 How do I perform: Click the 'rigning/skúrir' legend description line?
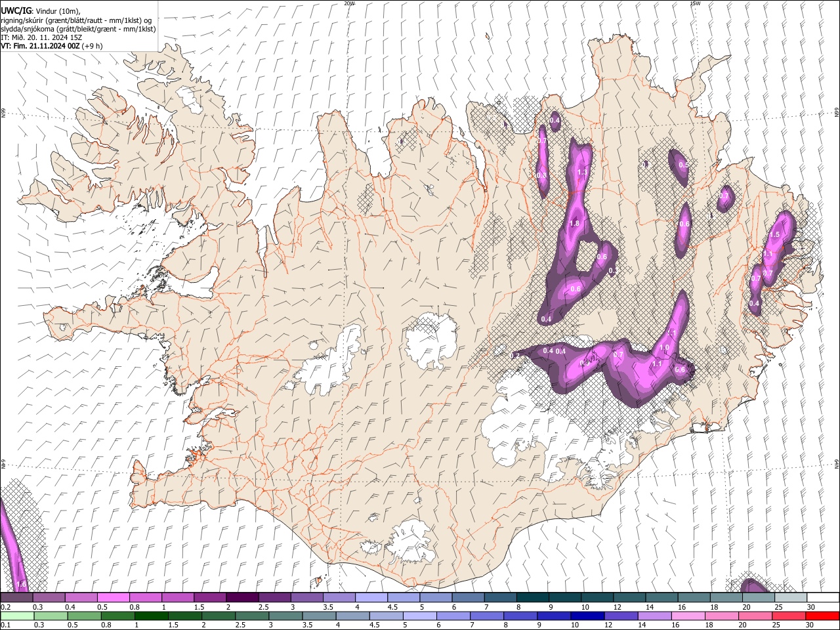tap(76, 20)
